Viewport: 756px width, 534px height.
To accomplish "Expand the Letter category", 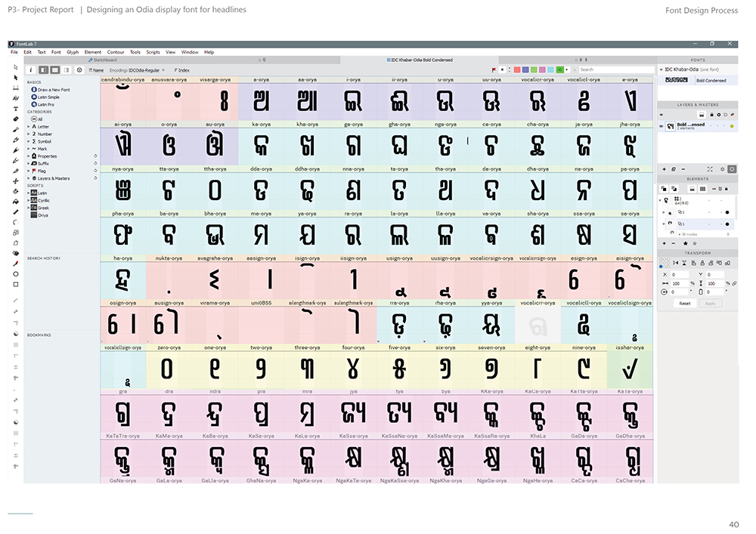I will [x=29, y=127].
